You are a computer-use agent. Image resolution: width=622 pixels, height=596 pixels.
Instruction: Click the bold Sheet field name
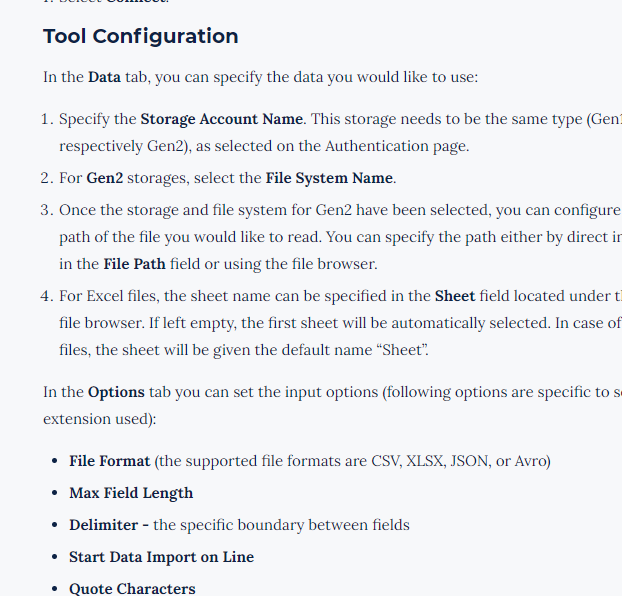click(455, 297)
